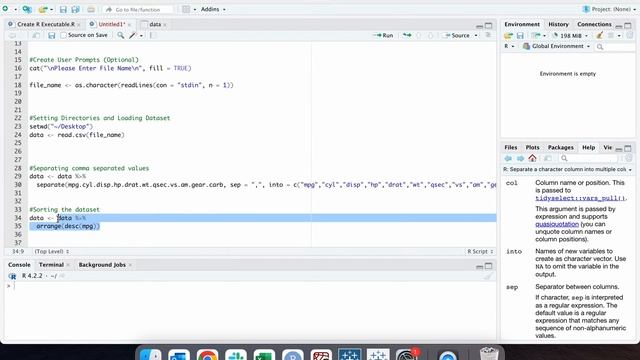Click the Environment search field
640x360 pixels.
pos(614,47)
